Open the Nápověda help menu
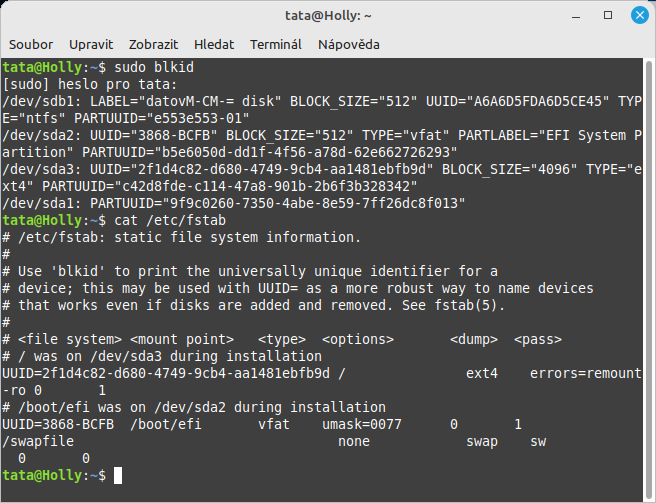 (349, 44)
